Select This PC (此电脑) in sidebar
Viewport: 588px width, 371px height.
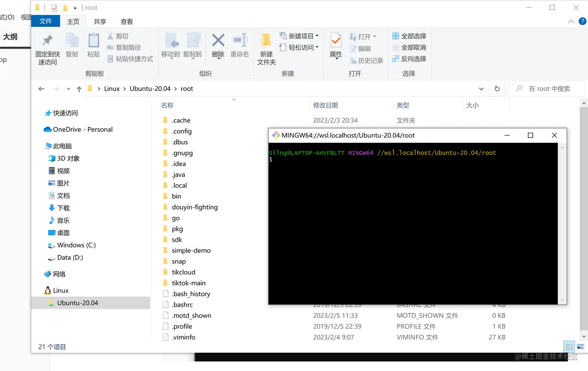pyautogui.click(x=58, y=146)
